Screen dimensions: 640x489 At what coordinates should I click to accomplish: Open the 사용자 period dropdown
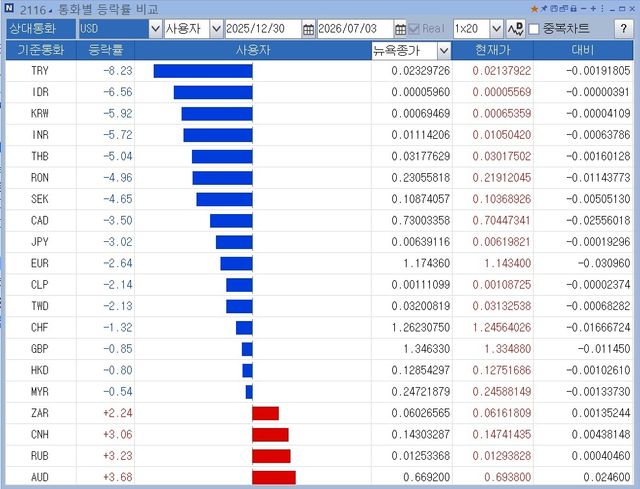coord(216,29)
